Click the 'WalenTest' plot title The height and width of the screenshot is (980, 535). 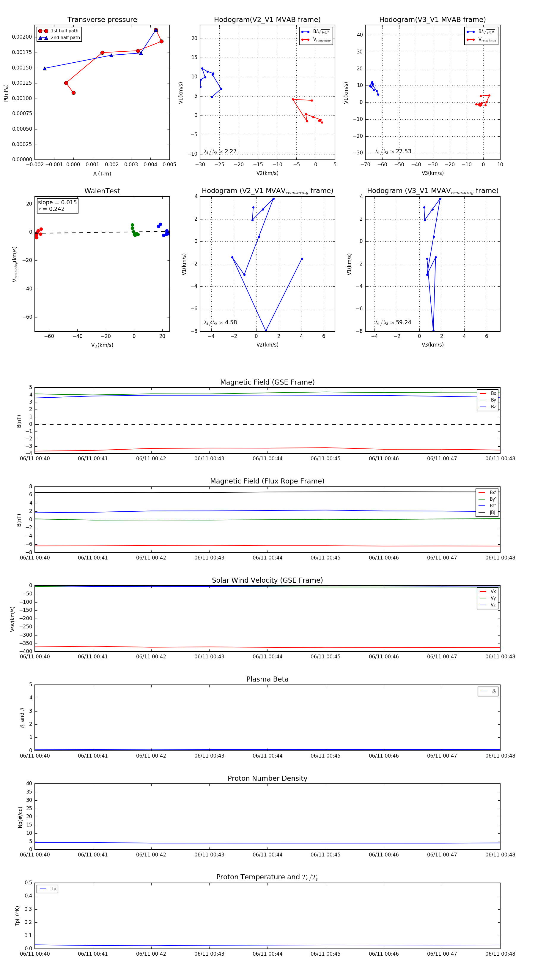pos(102,191)
